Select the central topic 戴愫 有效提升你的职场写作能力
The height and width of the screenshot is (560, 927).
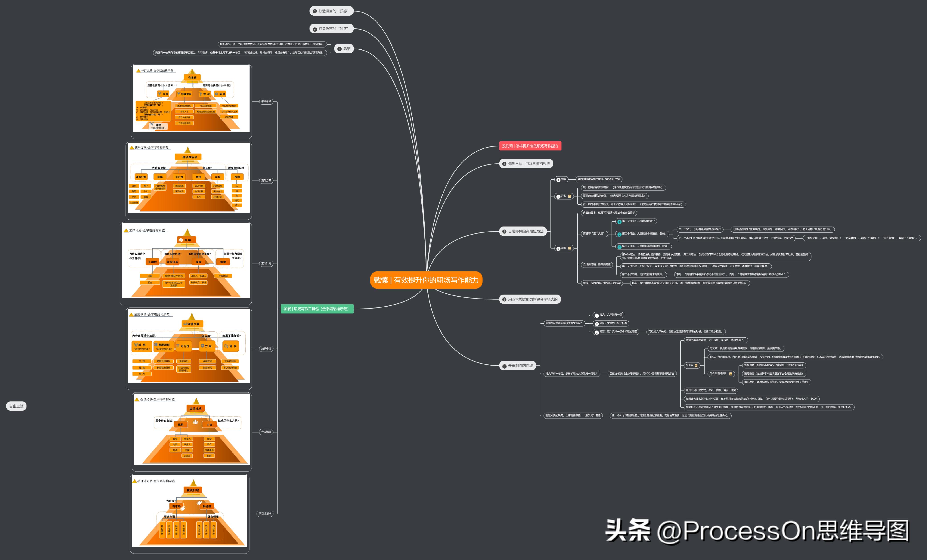(426, 280)
